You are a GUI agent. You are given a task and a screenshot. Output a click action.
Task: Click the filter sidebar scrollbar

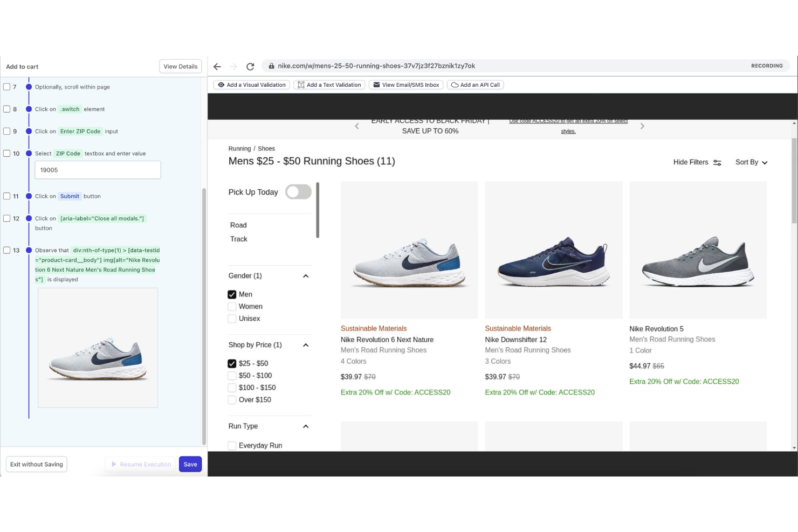[318, 210]
